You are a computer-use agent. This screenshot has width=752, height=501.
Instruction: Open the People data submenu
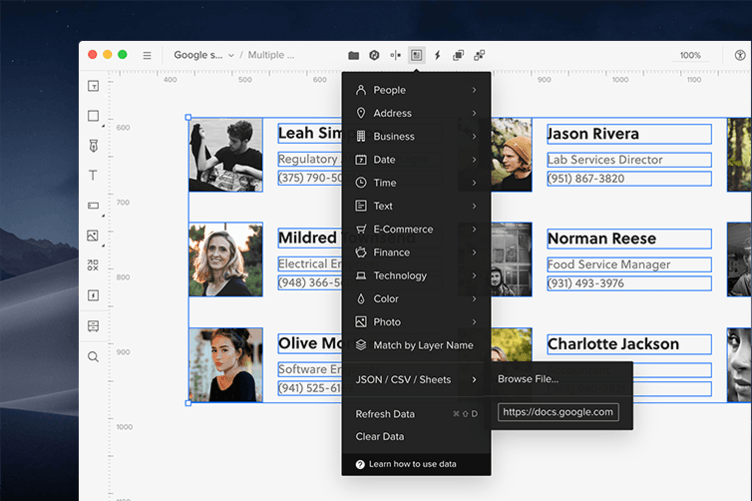pyautogui.click(x=416, y=90)
